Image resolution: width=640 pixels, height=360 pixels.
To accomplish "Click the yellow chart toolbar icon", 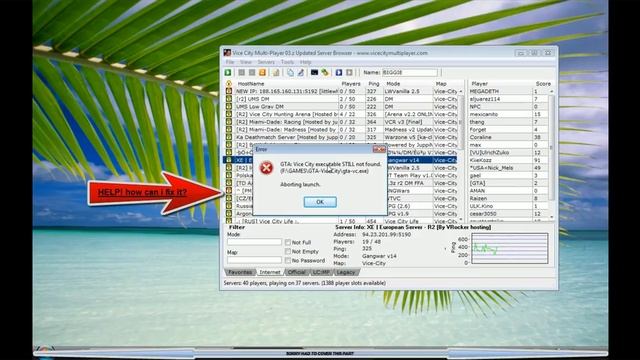I will (276, 73).
